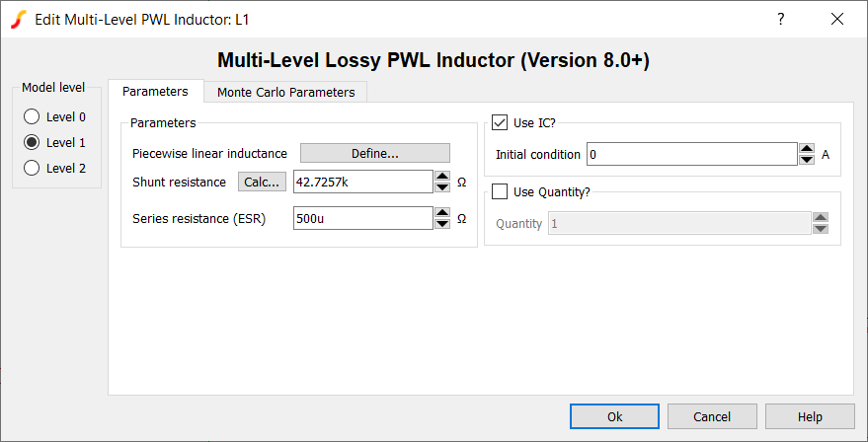
Task: Switch to Monte Carlo Parameters tab
Action: point(285,92)
